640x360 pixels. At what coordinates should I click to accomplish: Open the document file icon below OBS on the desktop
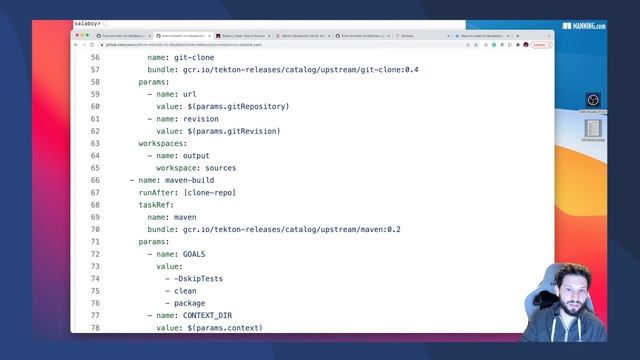593,129
